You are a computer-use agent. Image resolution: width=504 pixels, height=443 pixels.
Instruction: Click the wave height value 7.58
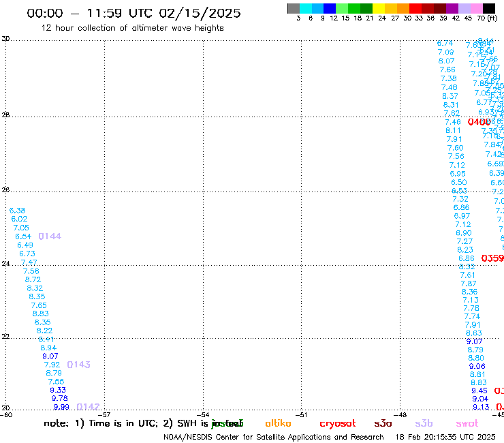pyautogui.click(x=31, y=271)
